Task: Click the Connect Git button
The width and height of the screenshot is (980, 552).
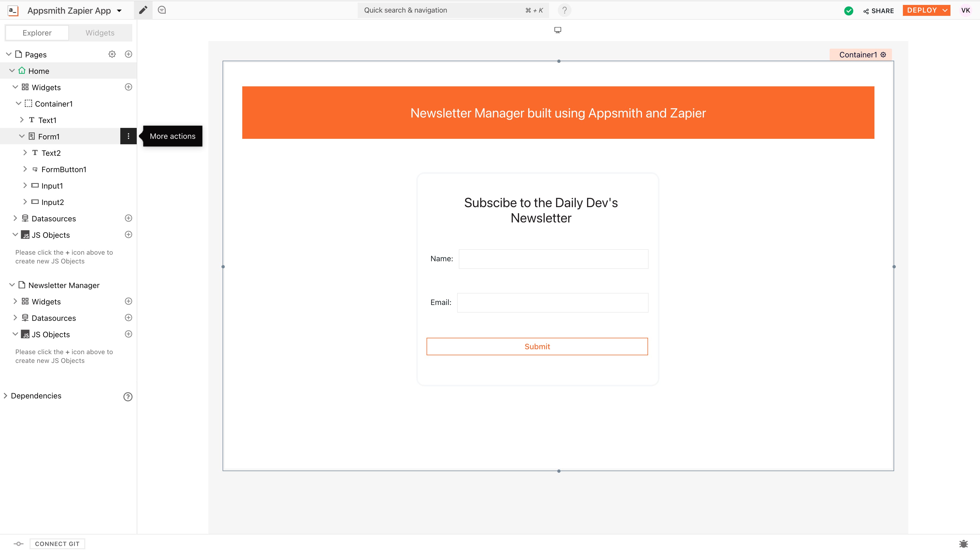Action: tap(57, 544)
